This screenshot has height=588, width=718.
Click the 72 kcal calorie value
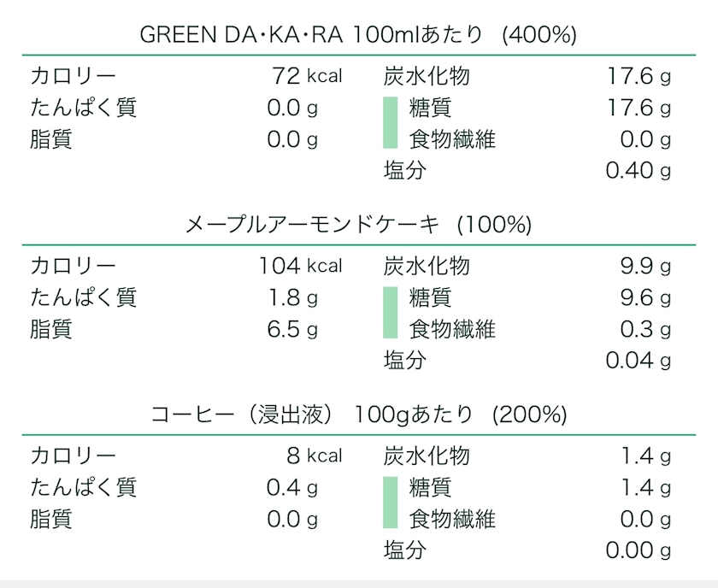(307, 76)
